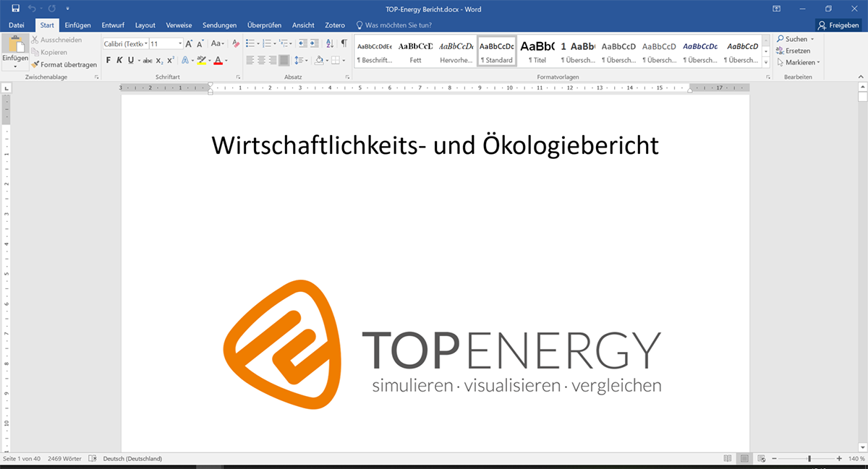Click the Suchen search button
Viewport: 868px width, 469px height.
(x=795, y=39)
